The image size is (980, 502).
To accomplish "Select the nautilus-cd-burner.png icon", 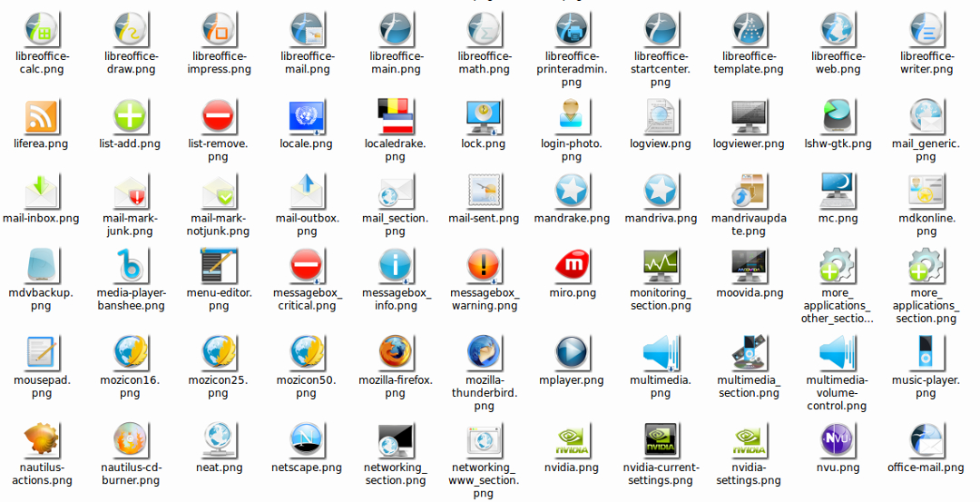I will pyautogui.click(x=130, y=439).
